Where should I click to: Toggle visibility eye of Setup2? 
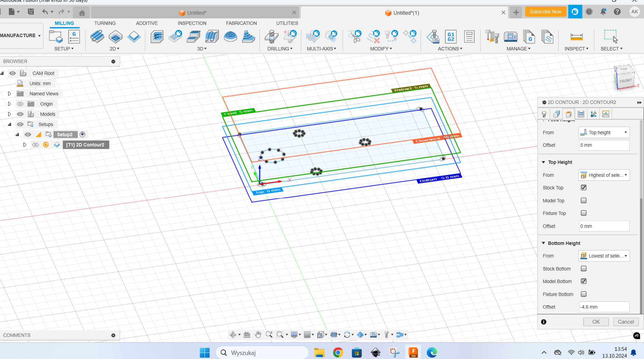click(28, 135)
